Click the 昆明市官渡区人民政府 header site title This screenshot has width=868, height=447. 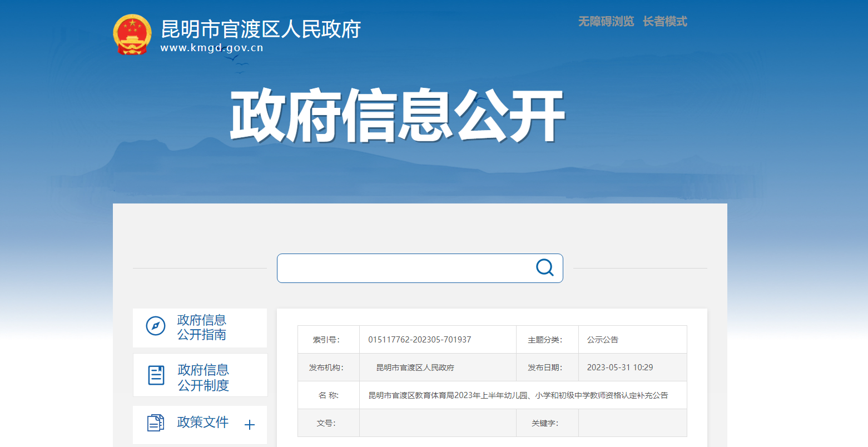261,29
